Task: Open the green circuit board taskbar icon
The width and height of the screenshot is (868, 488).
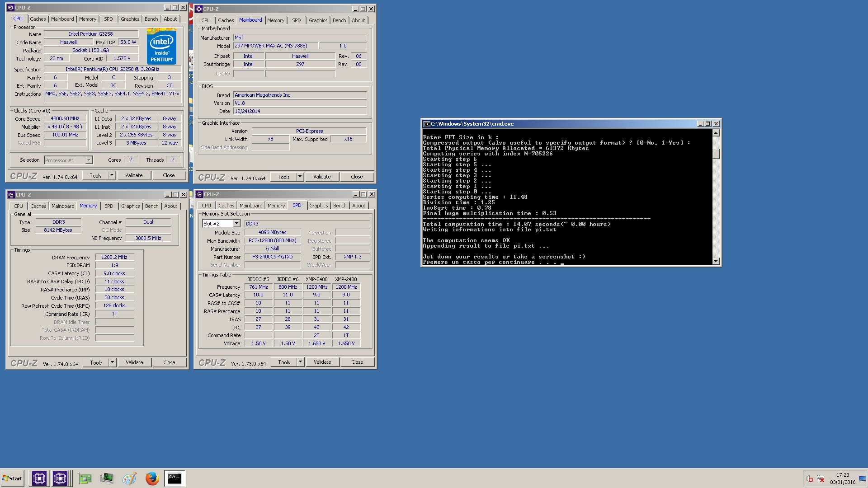Action: [85, 478]
